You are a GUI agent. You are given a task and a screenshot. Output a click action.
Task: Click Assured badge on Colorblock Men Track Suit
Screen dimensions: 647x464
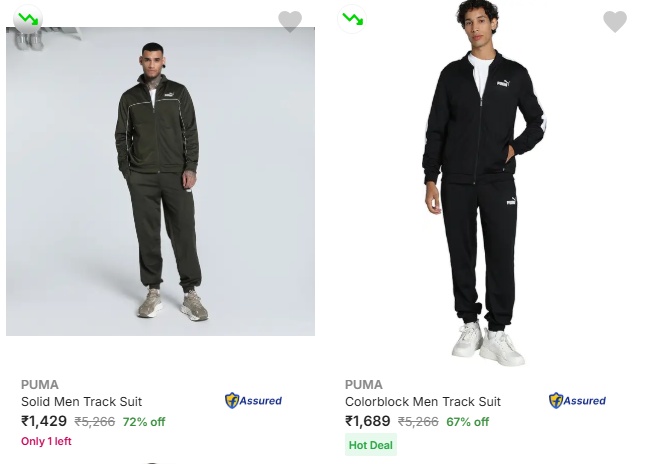[577, 401]
